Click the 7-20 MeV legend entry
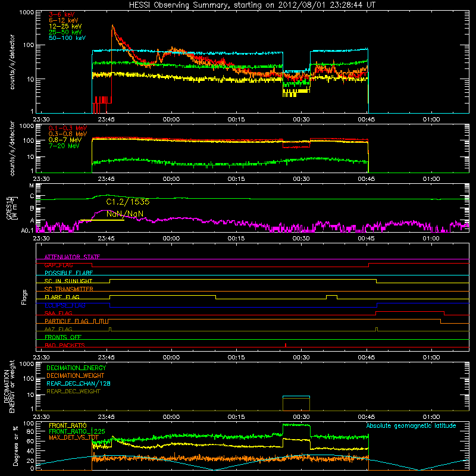 [64, 146]
